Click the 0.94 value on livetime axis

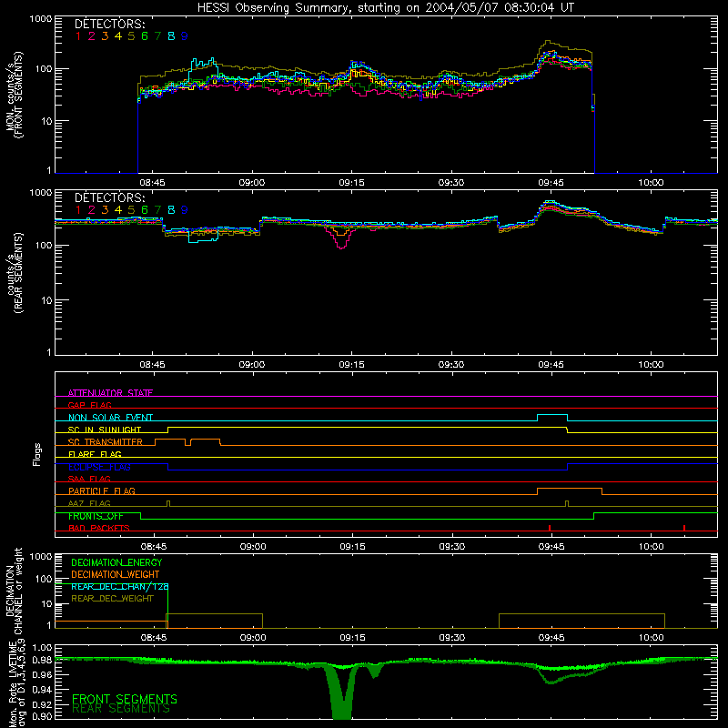click(x=42, y=689)
